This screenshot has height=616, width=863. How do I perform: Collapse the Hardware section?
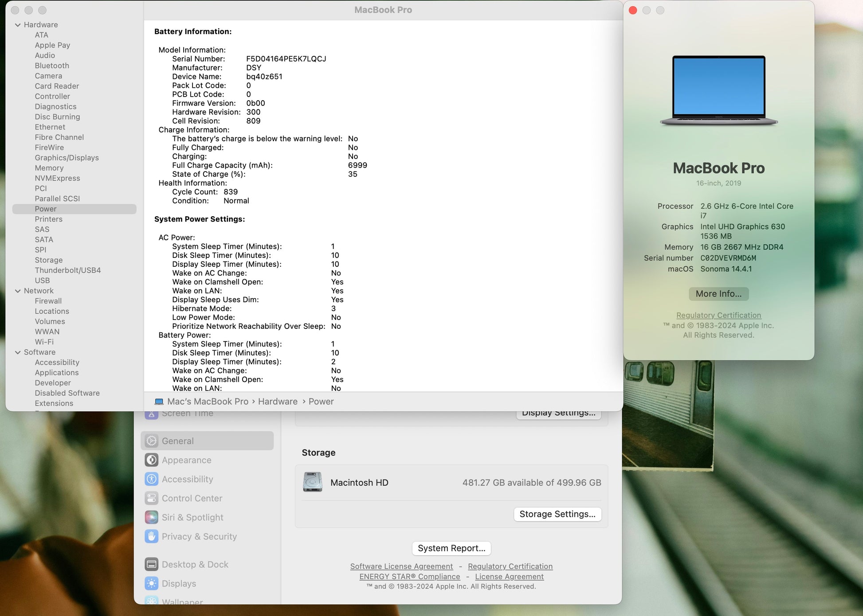[x=18, y=25]
